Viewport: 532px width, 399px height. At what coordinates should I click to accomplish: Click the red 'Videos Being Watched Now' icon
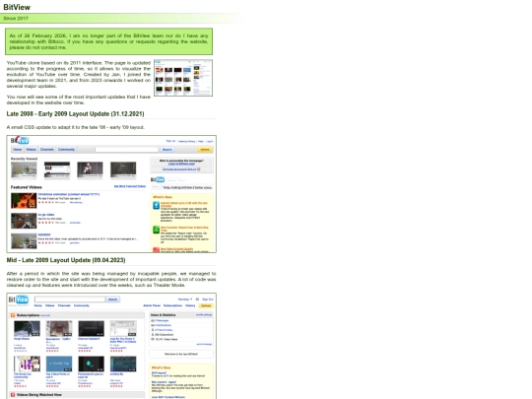click(13, 395)
